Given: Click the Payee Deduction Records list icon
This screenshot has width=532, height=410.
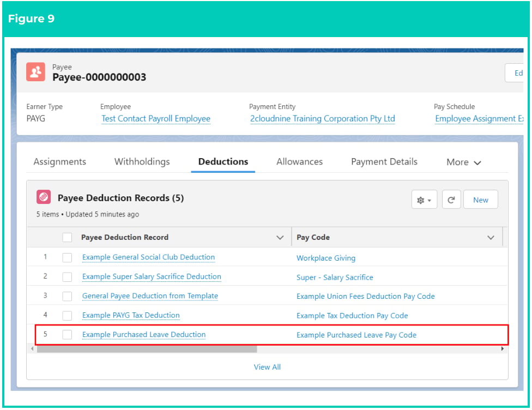Looking at the screenshot, I should click(44, 197).
